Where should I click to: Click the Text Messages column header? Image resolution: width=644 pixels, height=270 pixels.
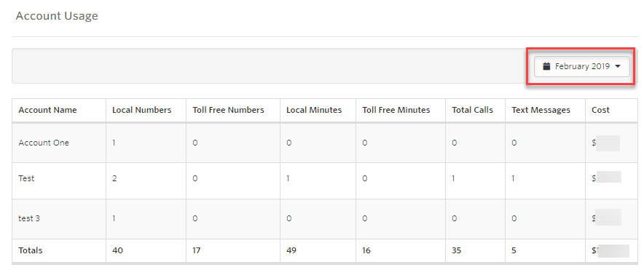click(x=541, y=110)
